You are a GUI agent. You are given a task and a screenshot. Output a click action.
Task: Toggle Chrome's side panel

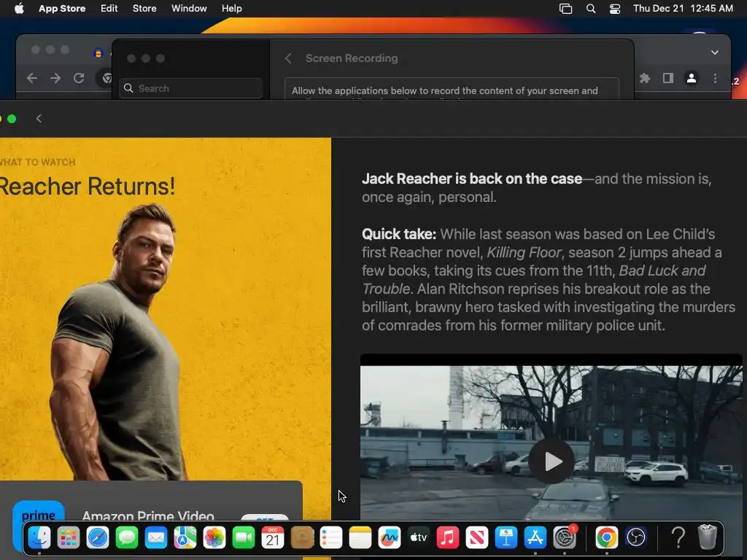[668, 78]
